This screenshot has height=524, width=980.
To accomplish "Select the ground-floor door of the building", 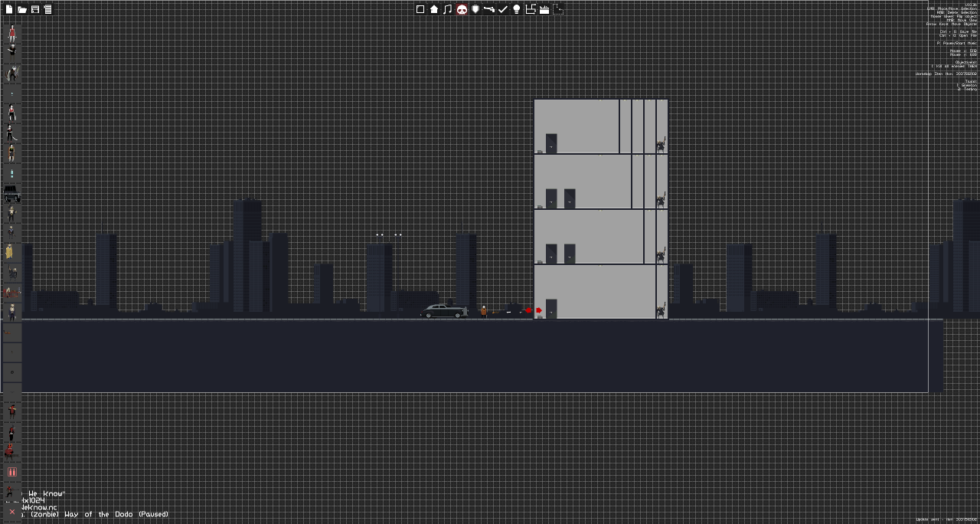I will coord(551,309).
